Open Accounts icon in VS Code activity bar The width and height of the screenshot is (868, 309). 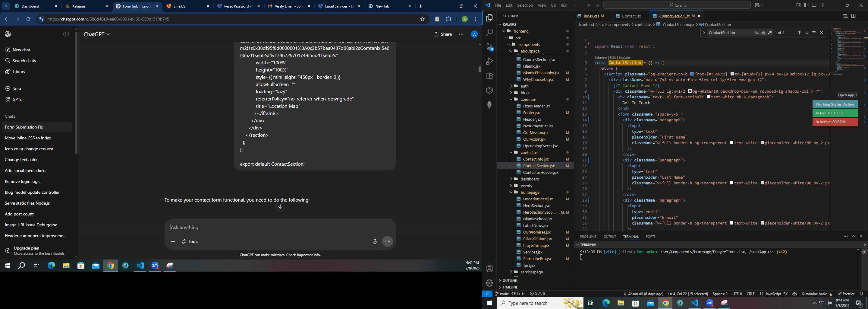(x=489, y=269)
